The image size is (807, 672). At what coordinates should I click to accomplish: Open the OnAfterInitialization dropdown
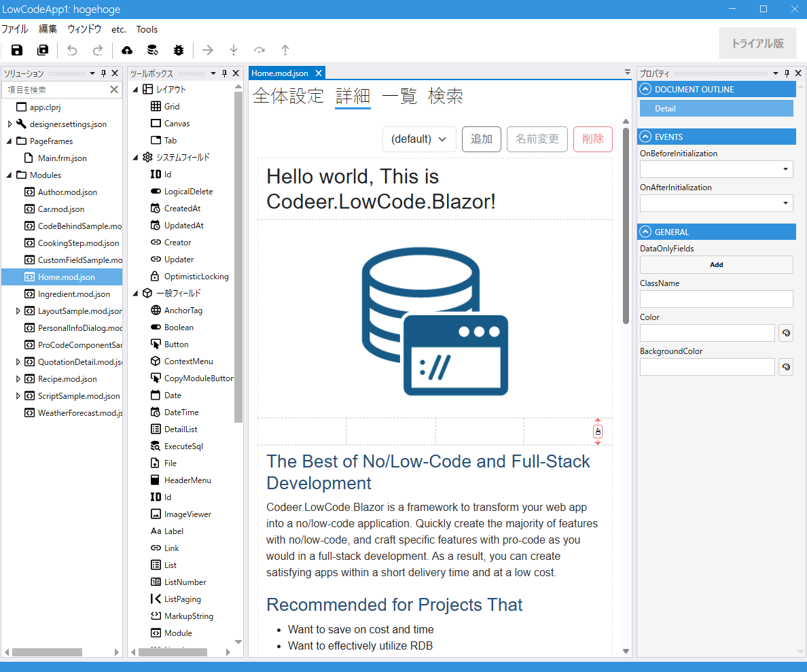point(785,203)
